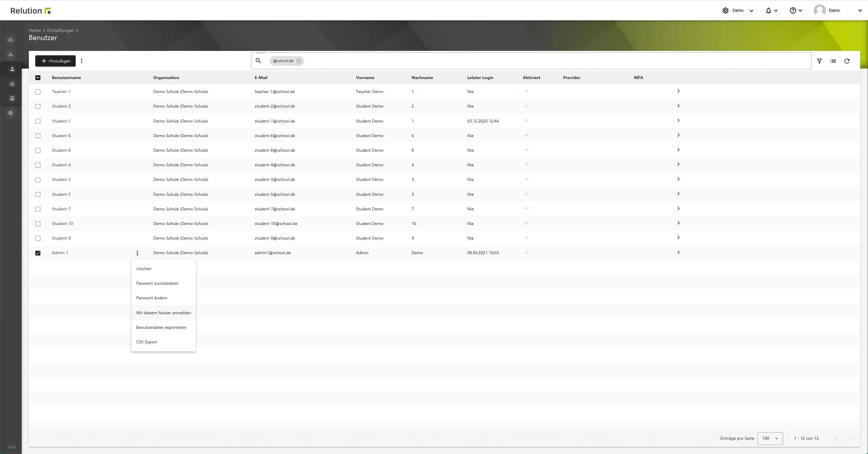Choose Passwort zurücksetzen menu entry
This screenshot has height=454, width=868.
(163, 283)
